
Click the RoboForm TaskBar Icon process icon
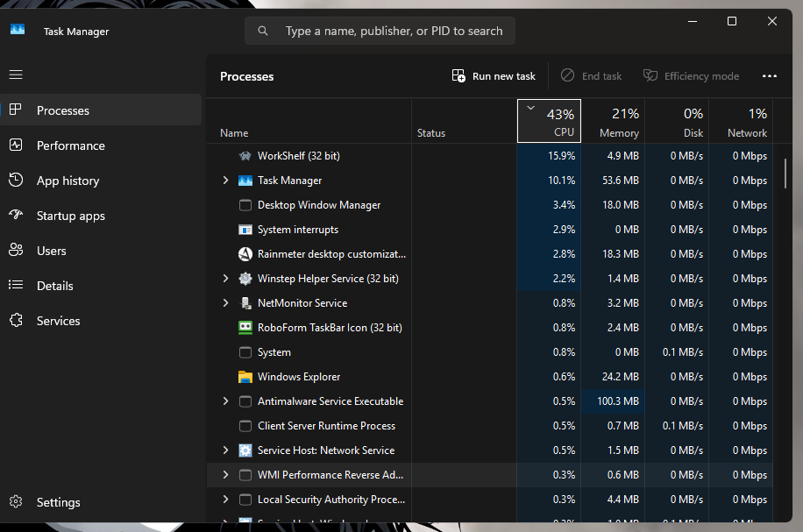245,328
